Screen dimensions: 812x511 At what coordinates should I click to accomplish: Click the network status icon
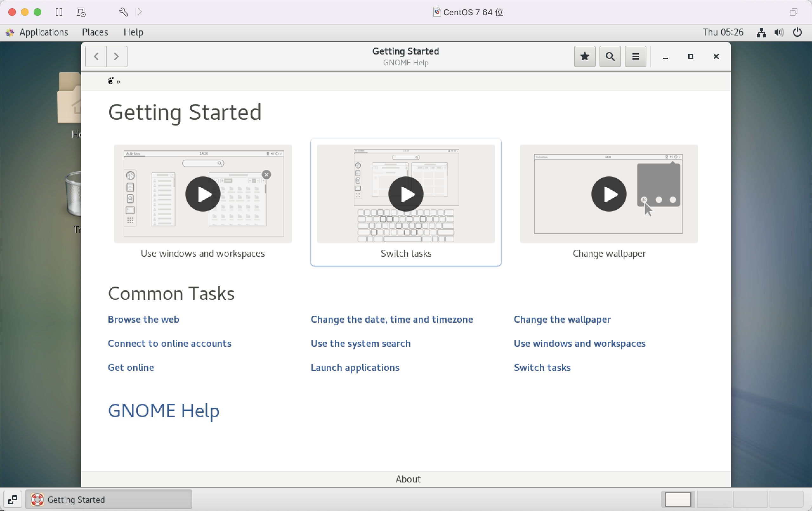tap(761, 32)
